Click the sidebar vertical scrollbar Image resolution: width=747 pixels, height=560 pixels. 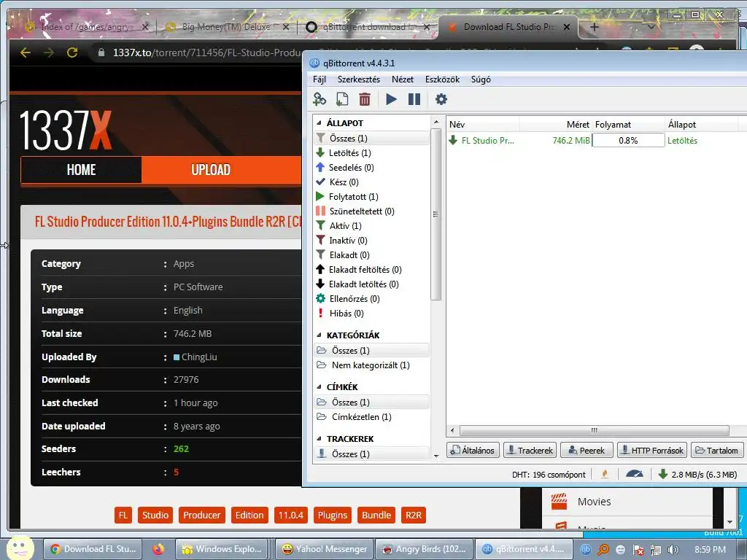[x=436, y=214]
